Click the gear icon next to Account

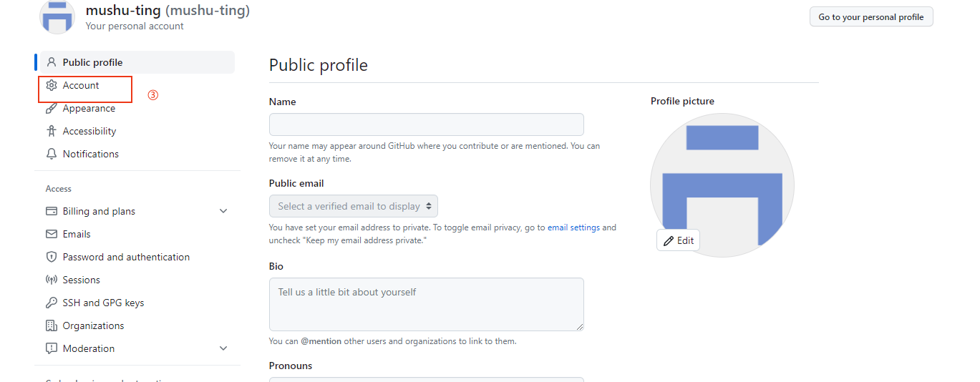coord(51,85)
